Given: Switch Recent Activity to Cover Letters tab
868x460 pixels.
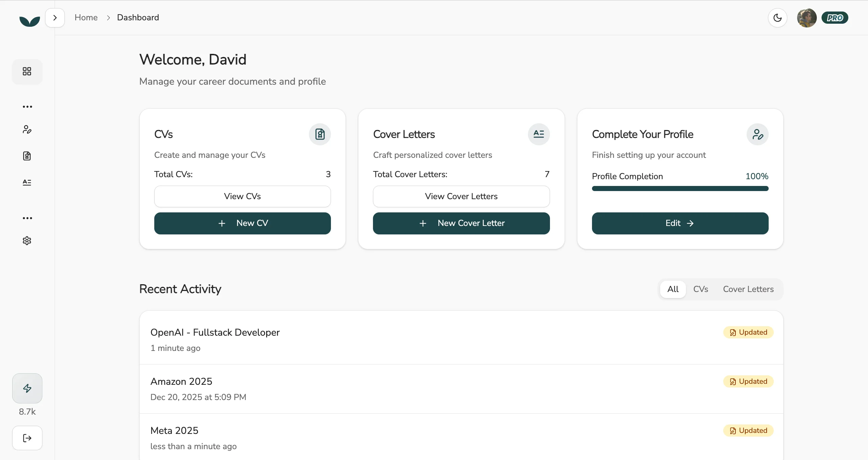Looking at the screenshot, I should tap(748, 289).
